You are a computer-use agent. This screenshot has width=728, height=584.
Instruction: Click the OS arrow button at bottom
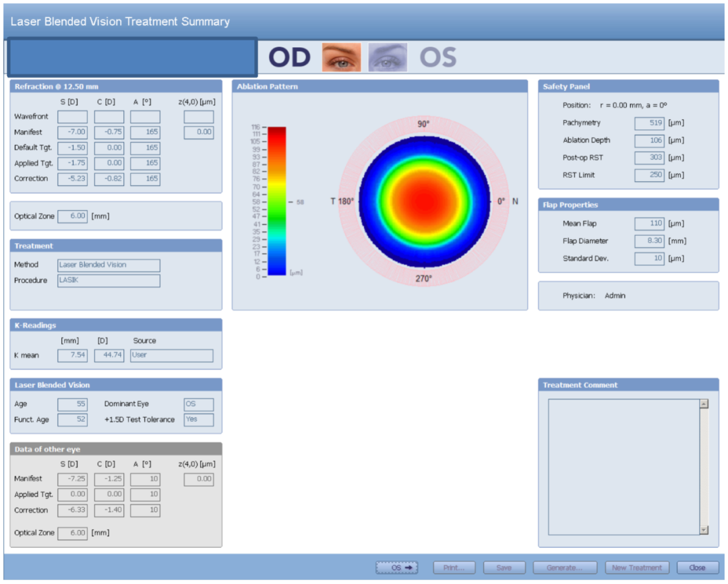(x=396, y=568)
